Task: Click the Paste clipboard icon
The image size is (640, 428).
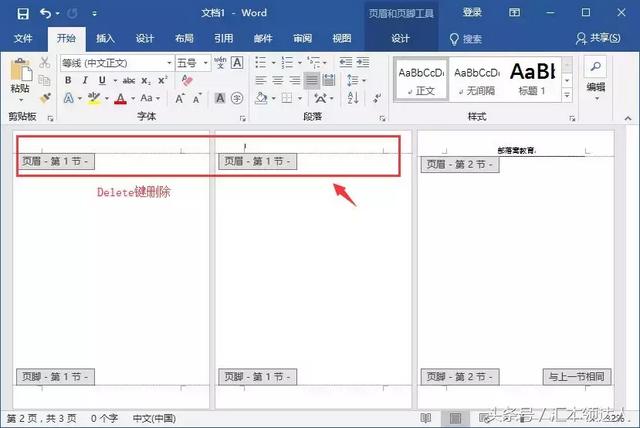Action: tap(20, 70)
